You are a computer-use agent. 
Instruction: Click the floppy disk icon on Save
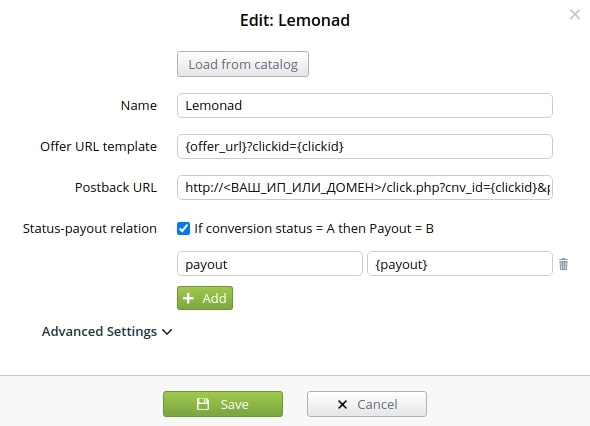pyautogui.click(x=203, y=404)
